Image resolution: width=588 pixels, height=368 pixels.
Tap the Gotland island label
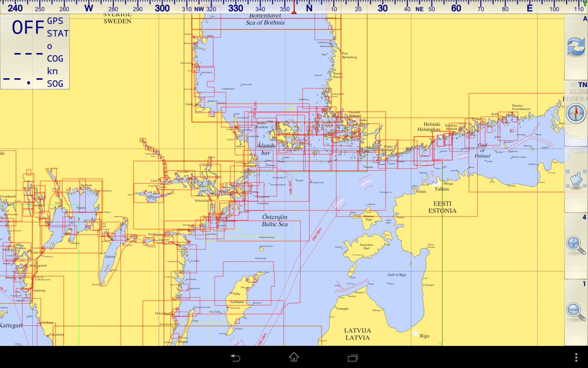click(x=237, y=302)
